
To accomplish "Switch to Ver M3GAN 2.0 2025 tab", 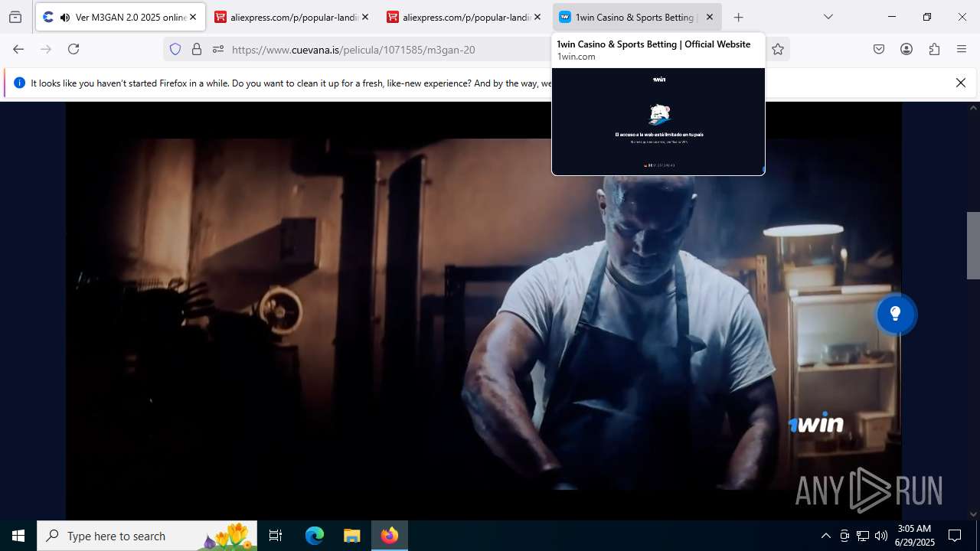I will click(120, 17).
